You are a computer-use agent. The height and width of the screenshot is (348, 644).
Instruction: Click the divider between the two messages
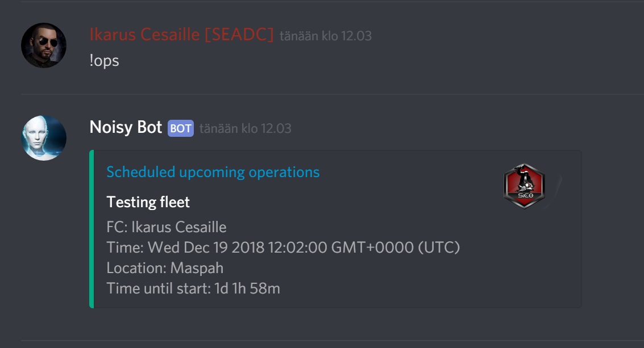[332, 94]
